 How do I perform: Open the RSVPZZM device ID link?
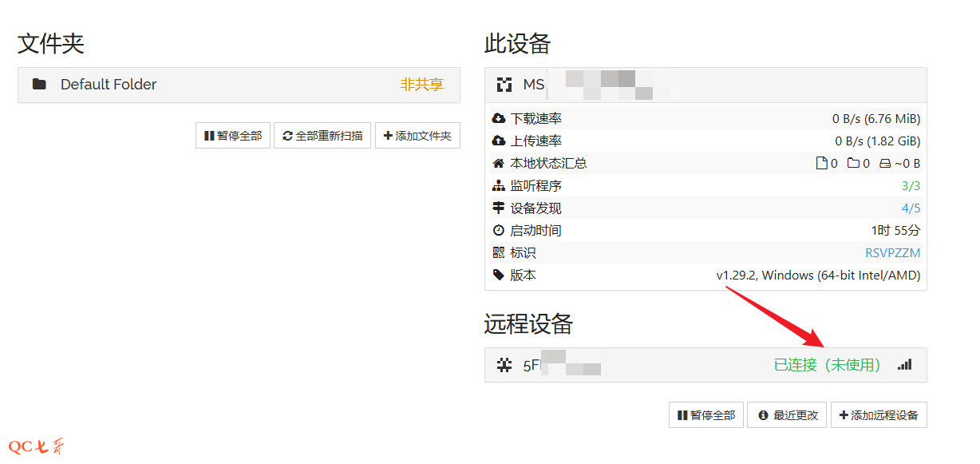(x=892, y=253)
